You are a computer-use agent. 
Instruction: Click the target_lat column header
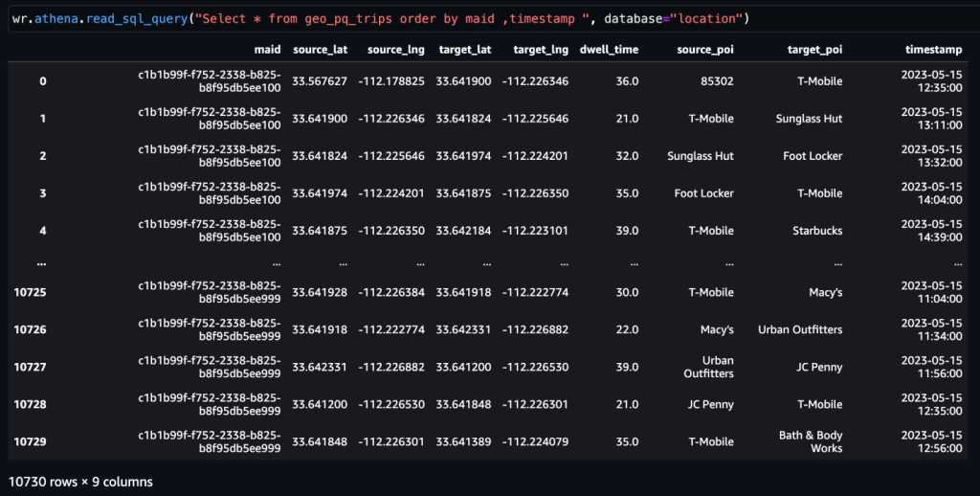click(x=465, y=50)
